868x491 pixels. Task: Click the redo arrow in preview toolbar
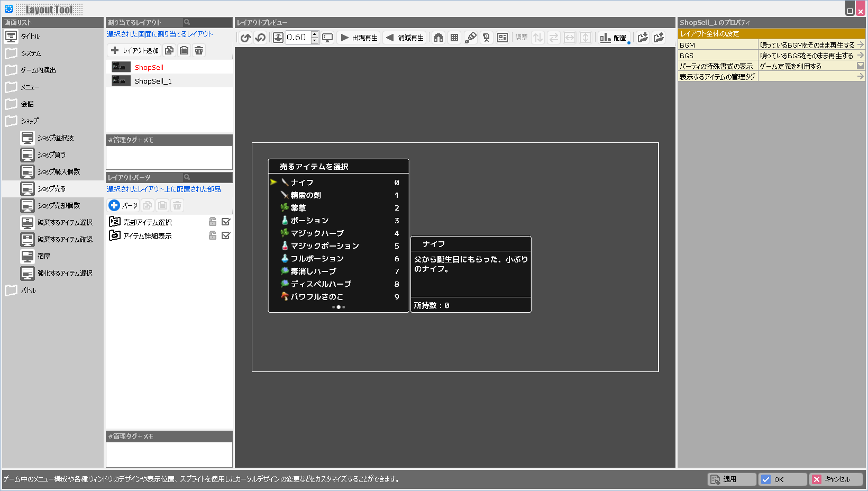[x=260, y=38]
